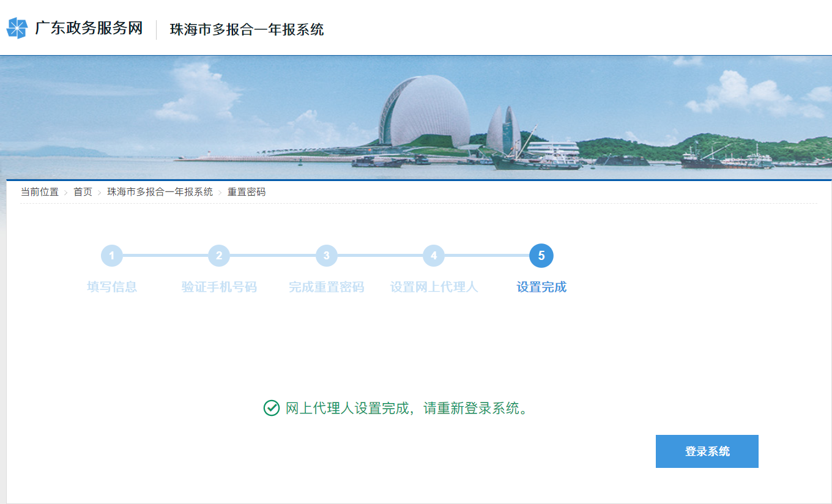Open 首页 breadcrumb link
Screen dimensions: 832x504
pyautogui.click(x=83, y=192)
